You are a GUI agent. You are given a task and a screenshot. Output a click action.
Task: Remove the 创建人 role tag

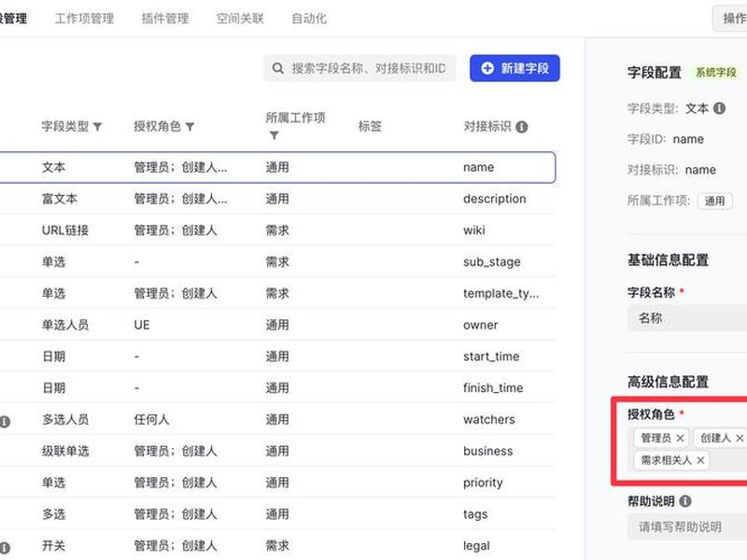[740, 438]
